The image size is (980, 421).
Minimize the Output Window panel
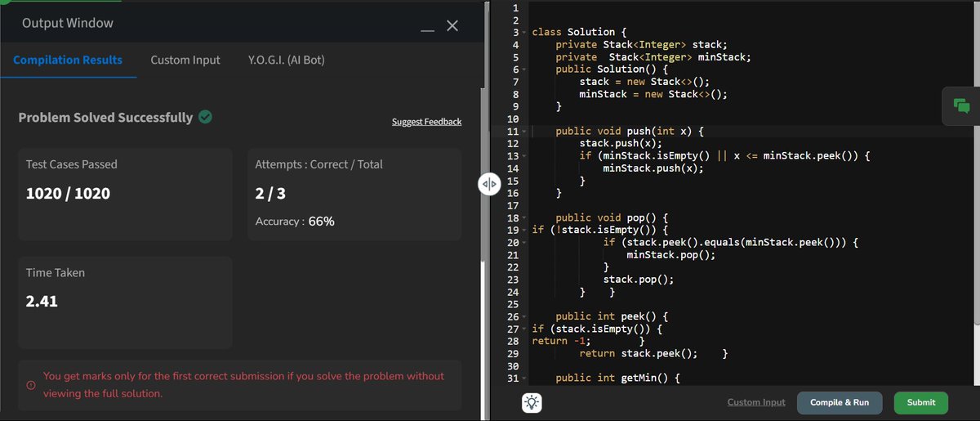[427, 31]
